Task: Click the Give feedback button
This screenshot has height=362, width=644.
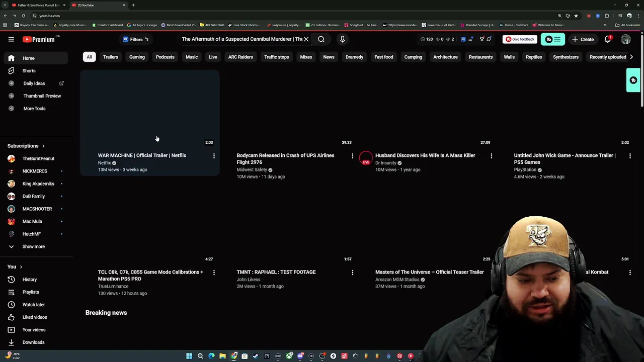Action: pyautogui.click(x=520, y=39)
